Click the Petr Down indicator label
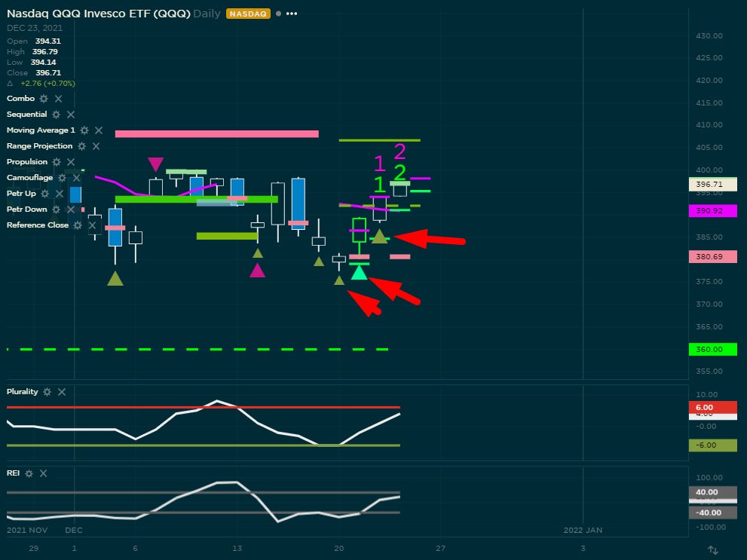Image resolution: width=747 pixels, height=560 pixels. coord(26,210)
